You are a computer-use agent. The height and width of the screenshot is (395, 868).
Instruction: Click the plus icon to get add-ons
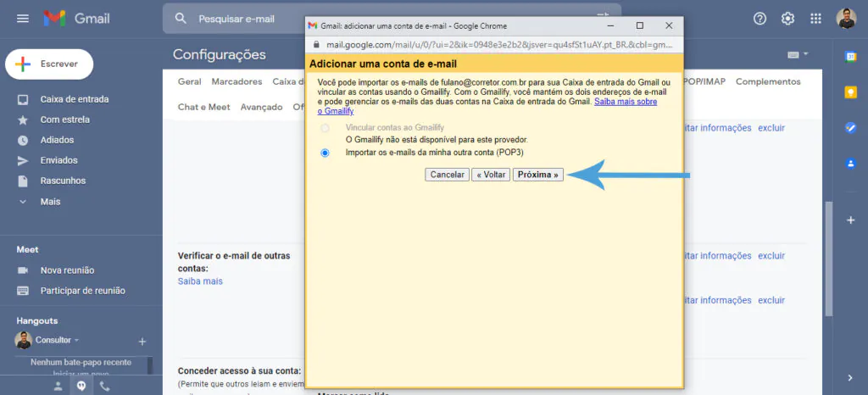[x=850, y=220]
